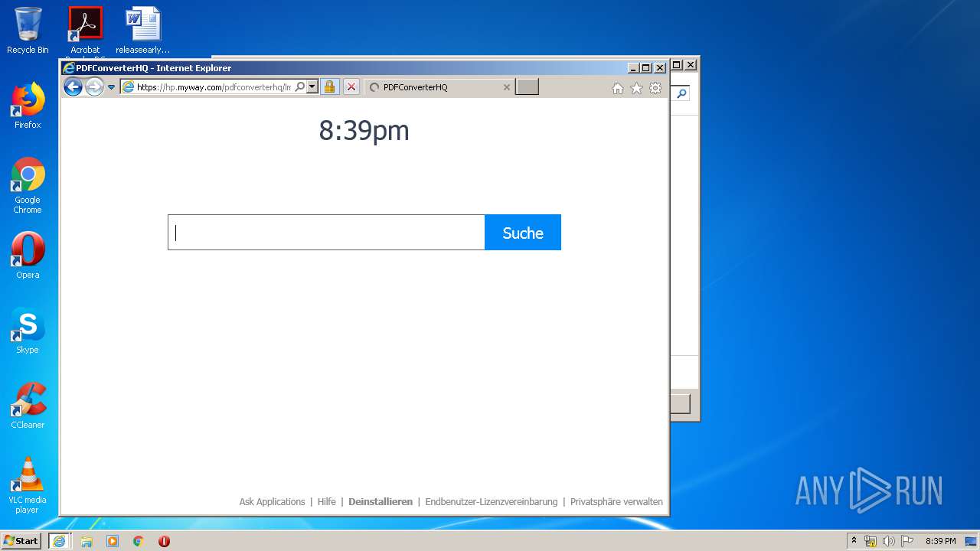Open the Windows Start menu
Image resolution: width=980 pixels, height=551 pixels.
tap(21, 540)
